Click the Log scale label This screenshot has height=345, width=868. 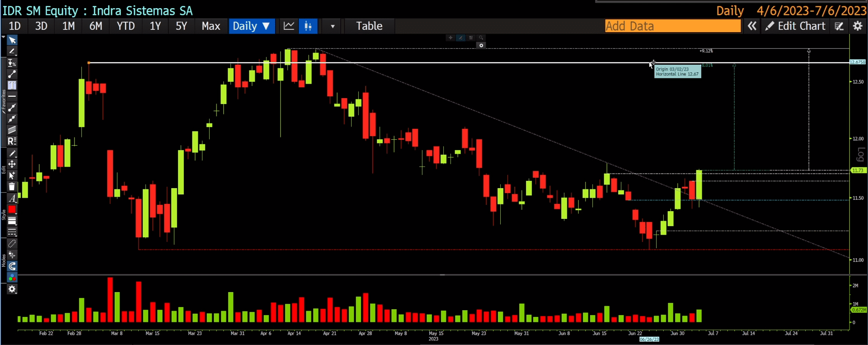coord(860,155)
